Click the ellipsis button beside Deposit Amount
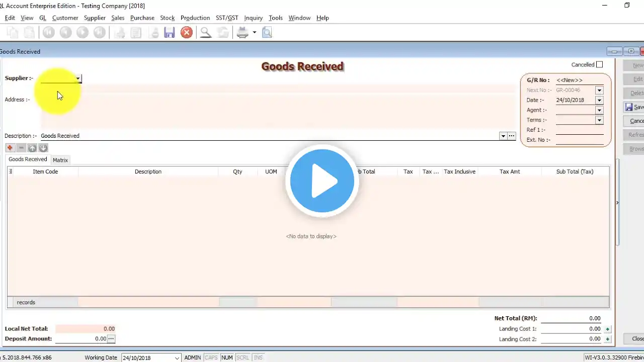Viewport: 644px width, 362px height. tap(111, 339)
